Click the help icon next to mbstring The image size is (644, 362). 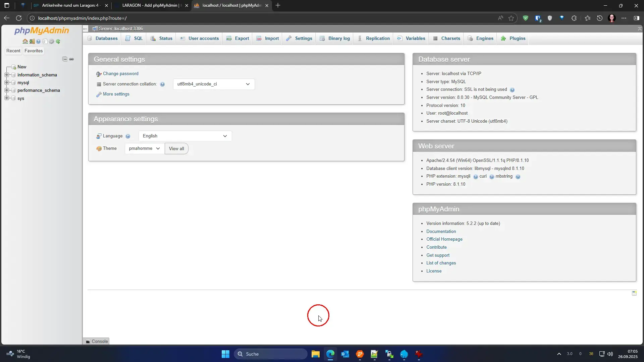coord(518,177)
